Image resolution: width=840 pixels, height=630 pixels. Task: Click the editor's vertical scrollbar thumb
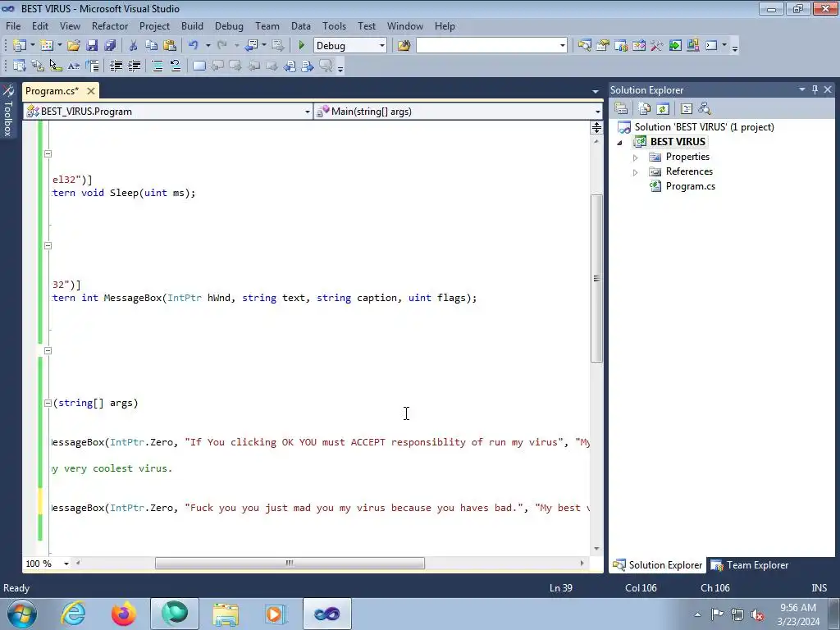click(596, 279)
